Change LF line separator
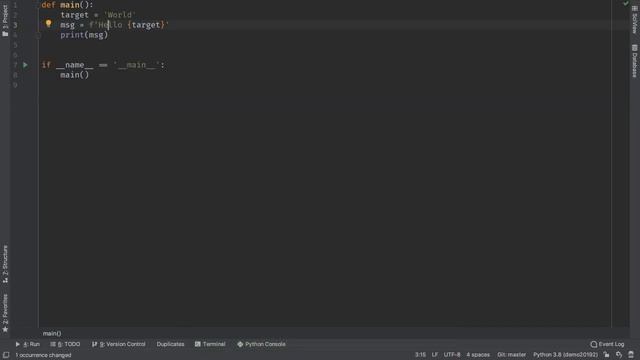640x360 pixels. pos(435,355)
